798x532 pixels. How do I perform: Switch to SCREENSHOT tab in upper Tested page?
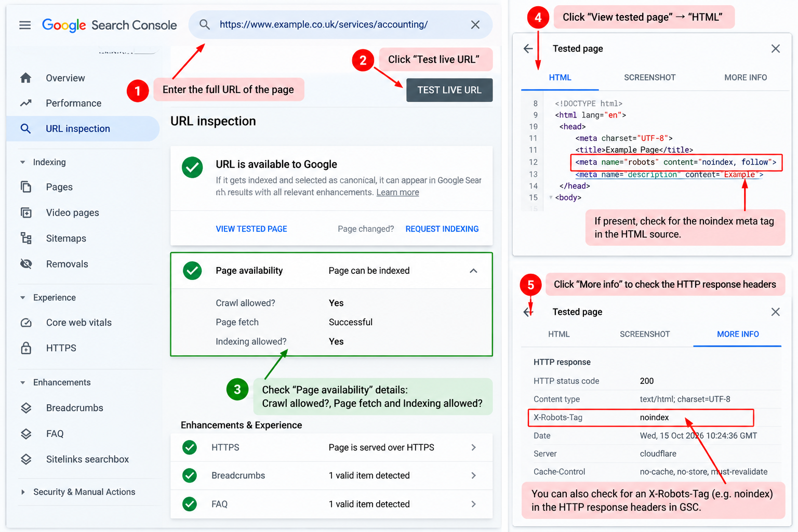coord(649,77)
